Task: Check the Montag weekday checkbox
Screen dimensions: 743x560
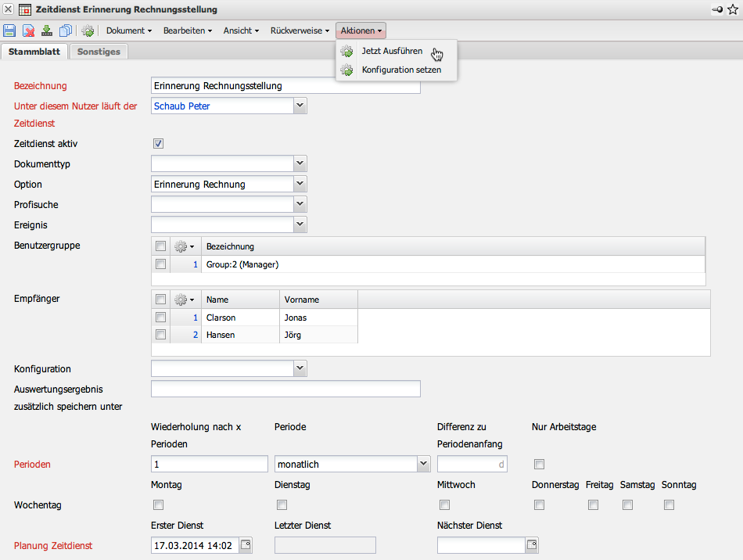Action: click(158, 505)
